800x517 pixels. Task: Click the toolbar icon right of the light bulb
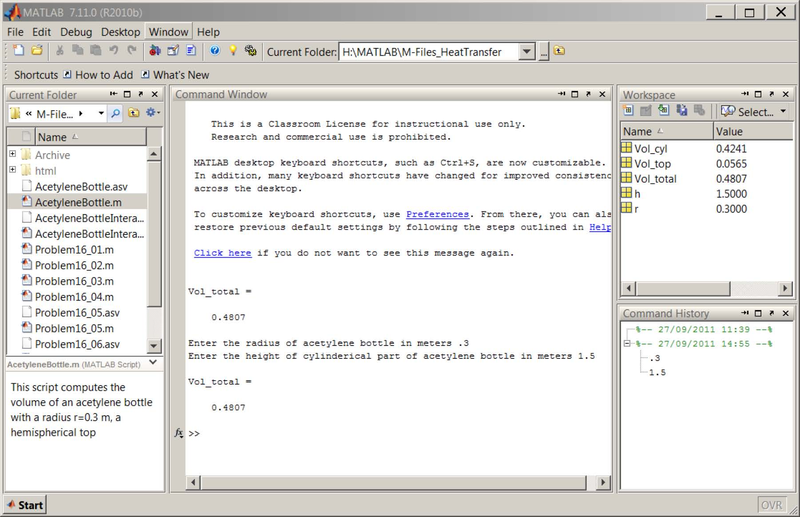pos(251,51)
